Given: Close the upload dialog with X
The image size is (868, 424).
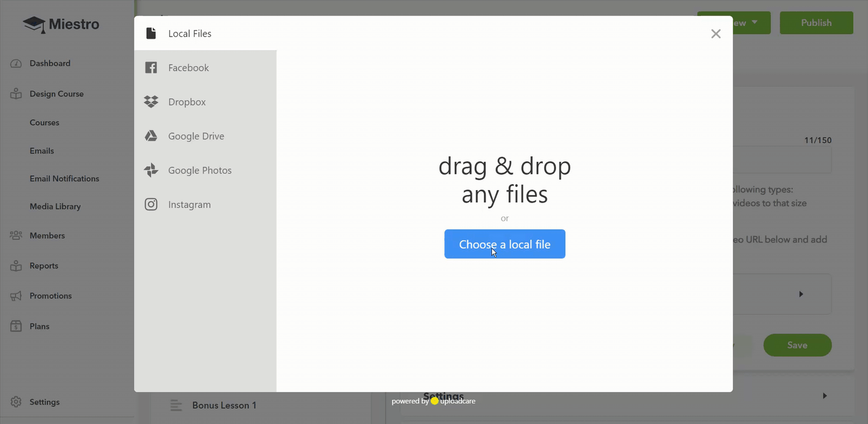Looking at the screenshot, I should [716, 34].
